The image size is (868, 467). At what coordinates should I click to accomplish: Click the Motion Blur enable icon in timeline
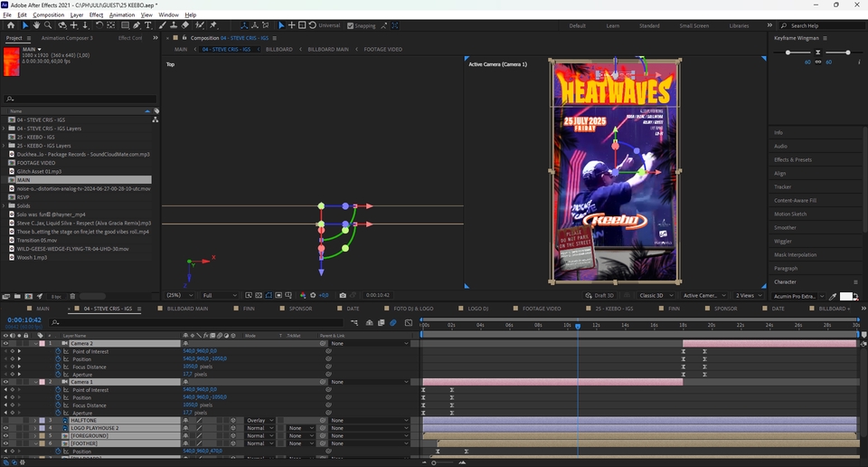(x=393, y=322)
